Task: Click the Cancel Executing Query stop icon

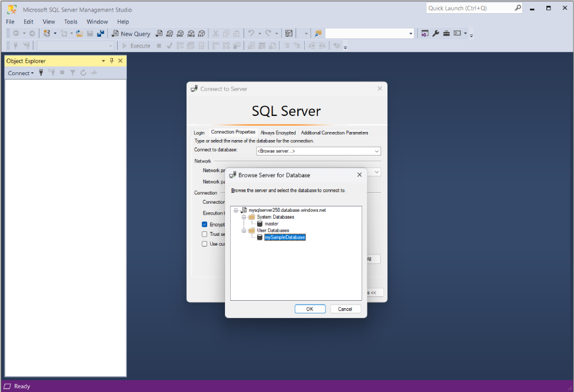Action: point(159,46)
